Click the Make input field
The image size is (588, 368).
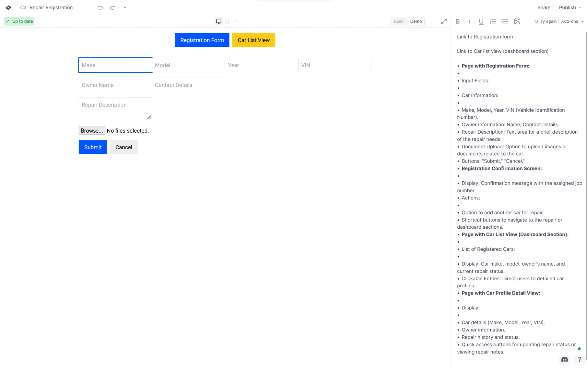click(115, 65)
